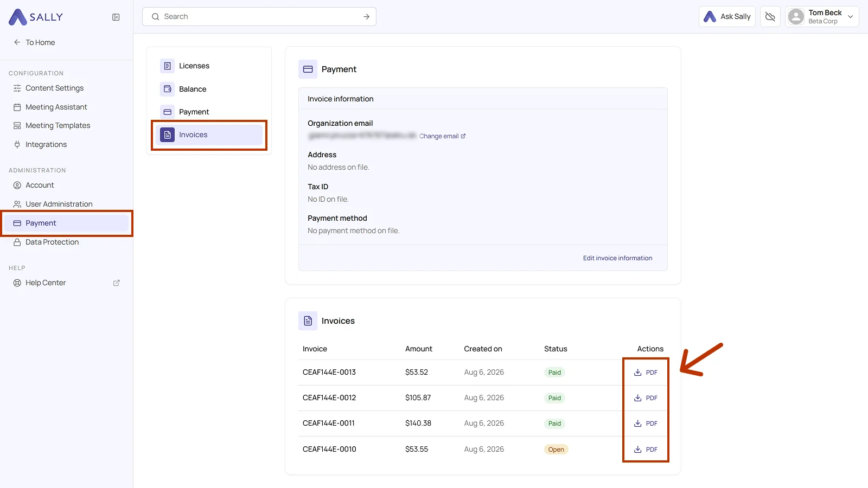Click invoice number CEAF144E-0010
Viewport: 868px width, 488px height.
pos(329,449)
